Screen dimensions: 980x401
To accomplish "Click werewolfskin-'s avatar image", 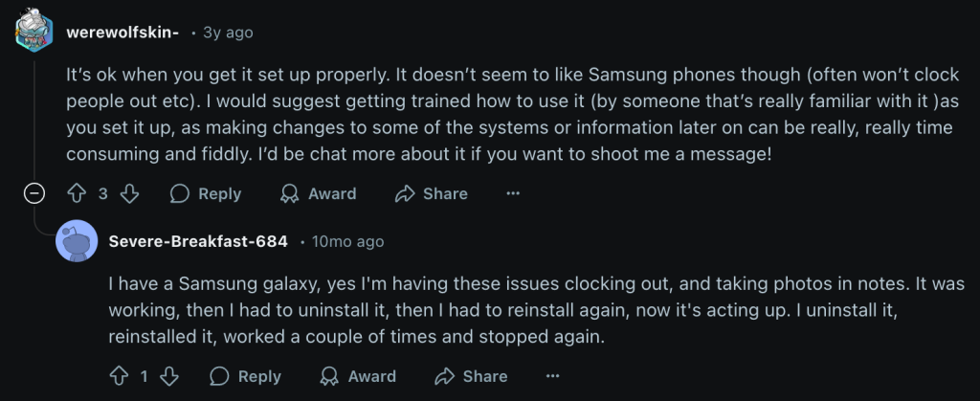I will 35,33.
